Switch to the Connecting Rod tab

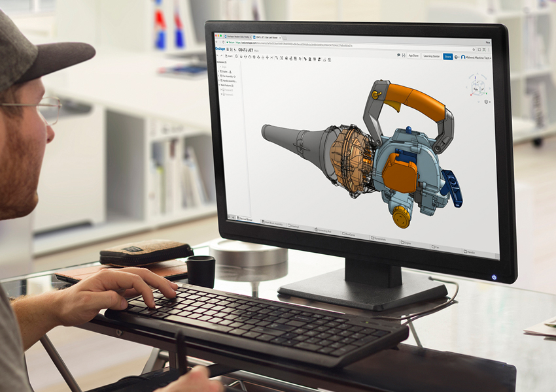pyautogui.click(x=324, y=231)
